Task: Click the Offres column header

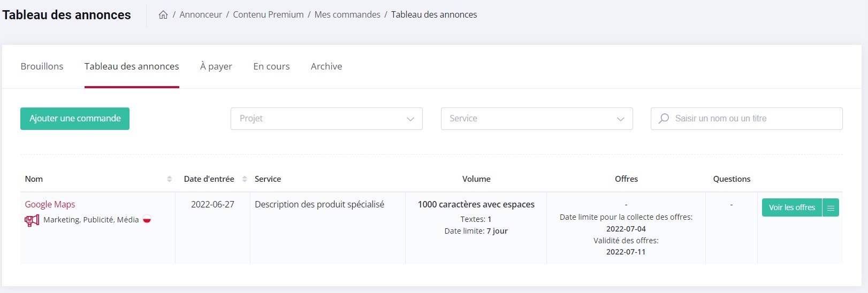Action: (626, 179)
